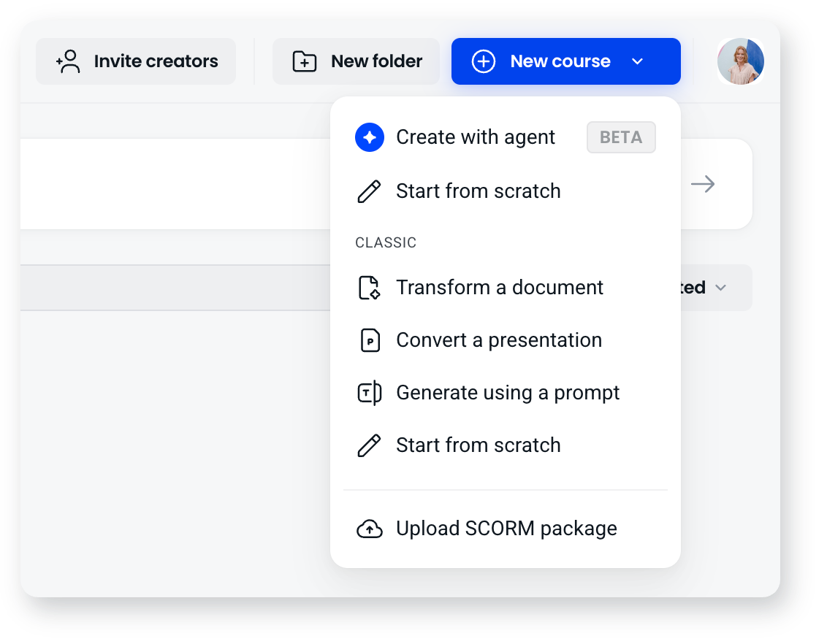Select Upload SCORM package
Viewport: 827px width, 644px height.
[x=506, y=529]
